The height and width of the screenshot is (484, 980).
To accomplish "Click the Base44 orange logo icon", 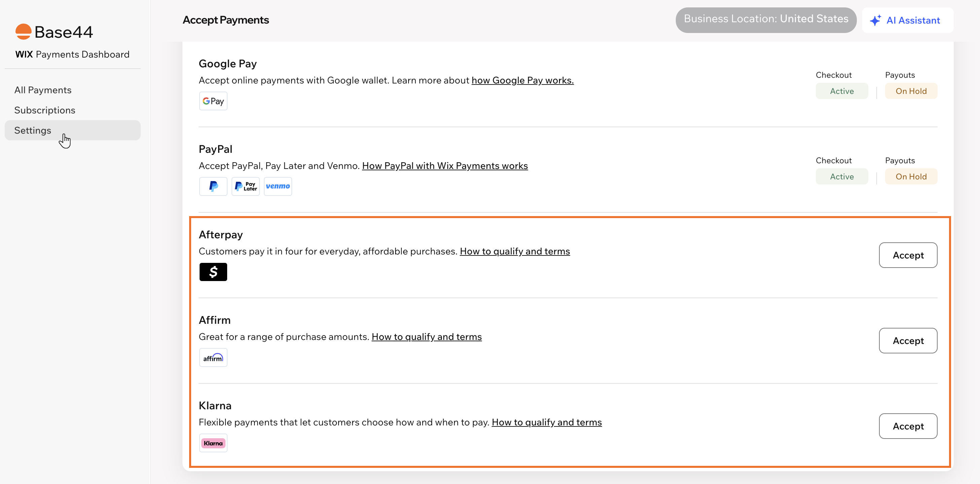I will [x=23, y=32].
